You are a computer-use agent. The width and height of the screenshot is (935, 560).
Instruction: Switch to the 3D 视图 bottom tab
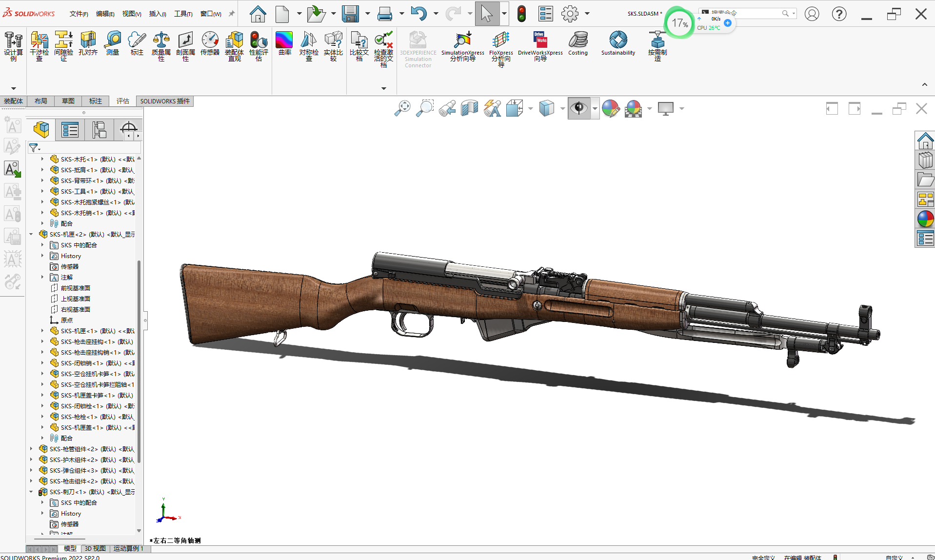click(x=95, y=549)
